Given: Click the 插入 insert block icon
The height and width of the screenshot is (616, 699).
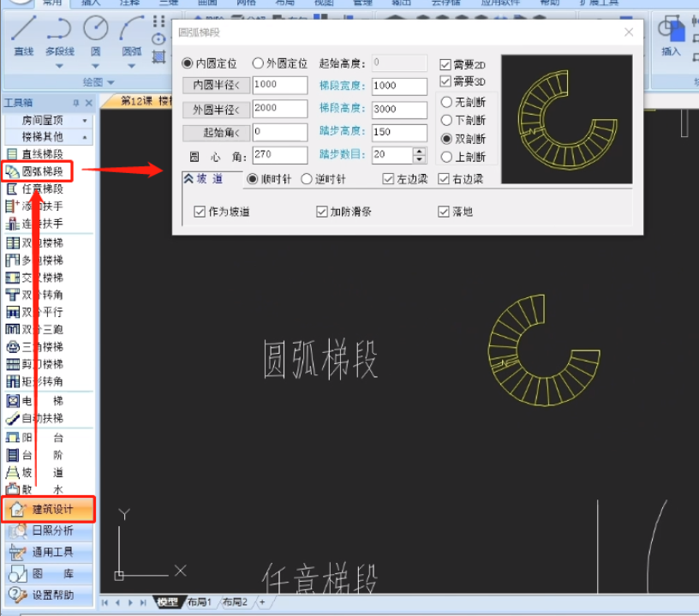Looking at the screenshot, I should (x=672, y=36).
